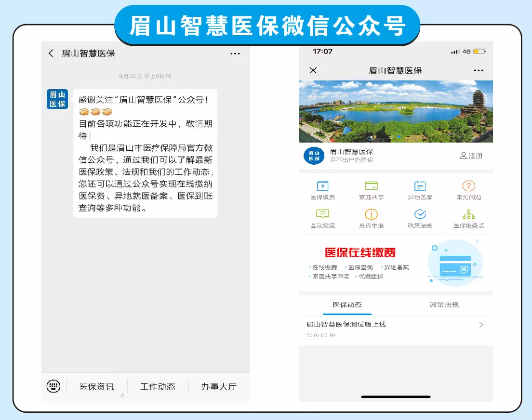Open the 眉山智慧医保测试版上线 article
This screenshot has height=420, width=532.
(x=396, y=329)
